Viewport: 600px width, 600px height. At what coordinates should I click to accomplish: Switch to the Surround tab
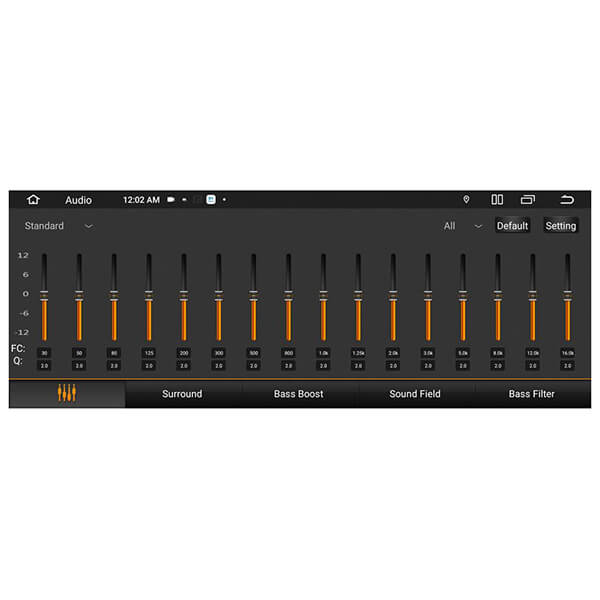pos(182,394)
